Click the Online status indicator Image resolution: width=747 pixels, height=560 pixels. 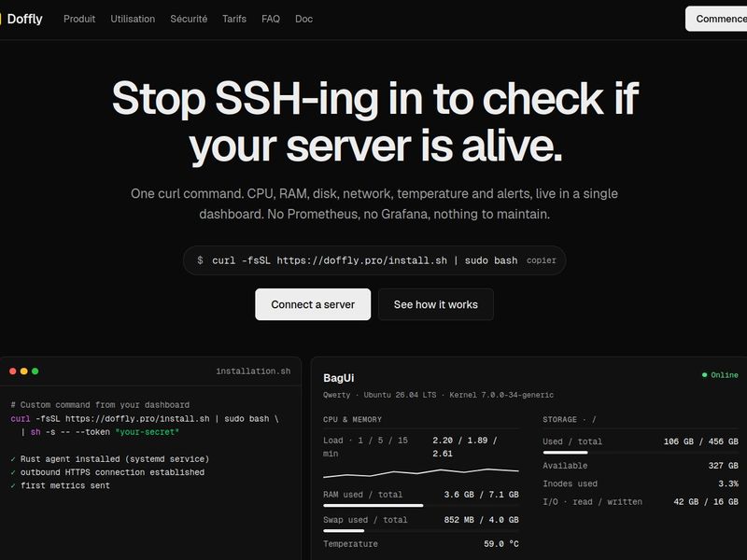click(x=720, y=375)
